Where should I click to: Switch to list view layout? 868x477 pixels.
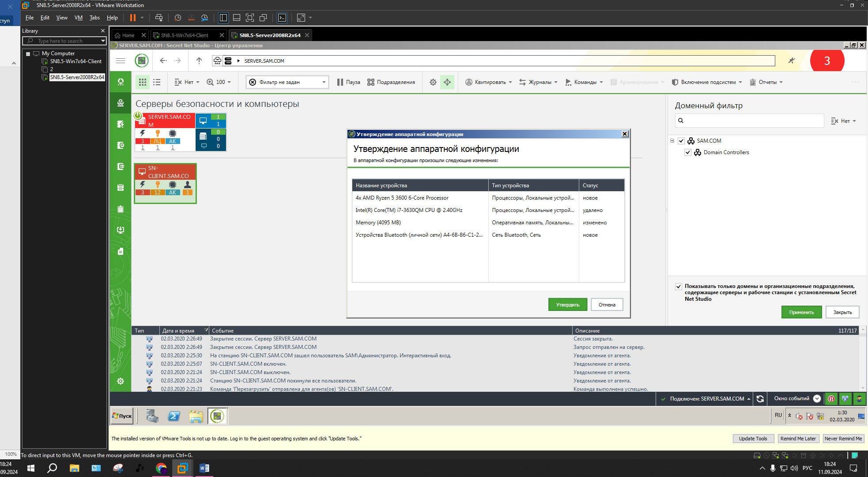click(x=157, y=82)
